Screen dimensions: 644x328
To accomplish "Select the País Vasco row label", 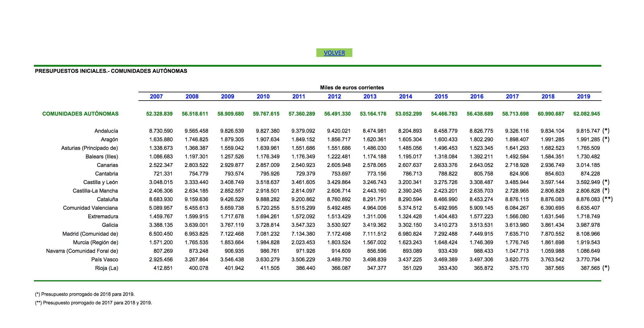I will (x=105, y=260).
